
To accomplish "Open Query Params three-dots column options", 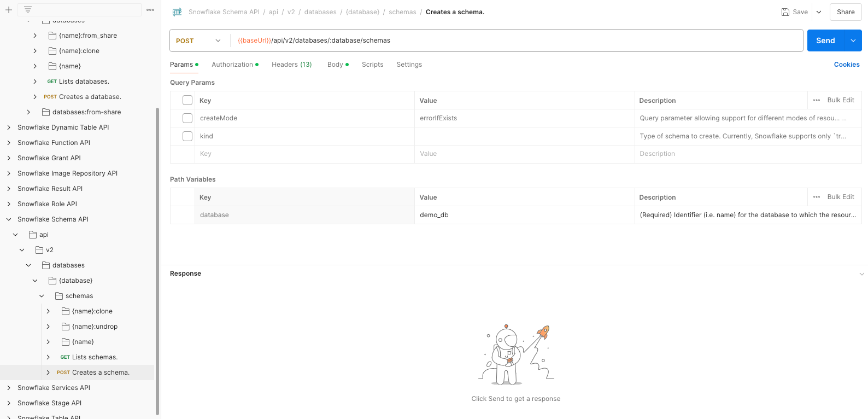I will coord(817,100).
